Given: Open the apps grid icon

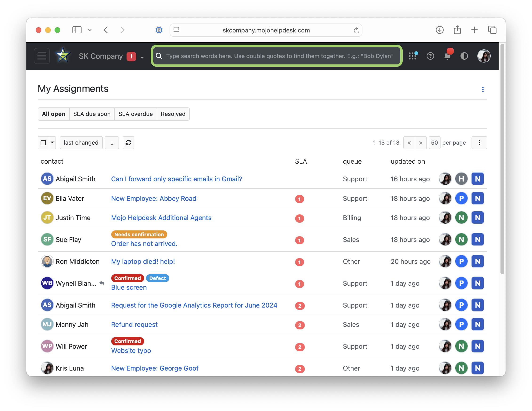Looking at the screenshot, I should click(x=412, y=56).
